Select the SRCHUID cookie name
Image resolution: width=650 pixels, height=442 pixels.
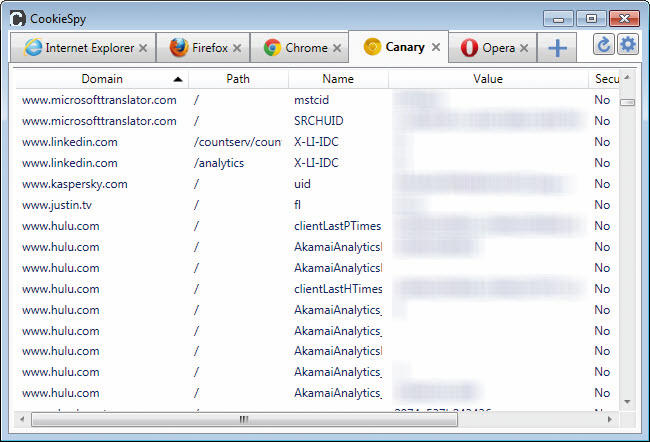coord(318,121)
